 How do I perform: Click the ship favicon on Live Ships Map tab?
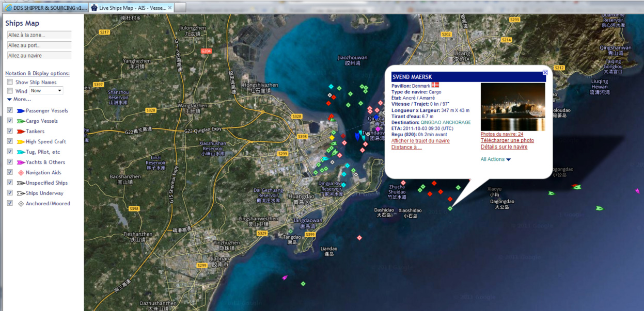coord(93,7)
